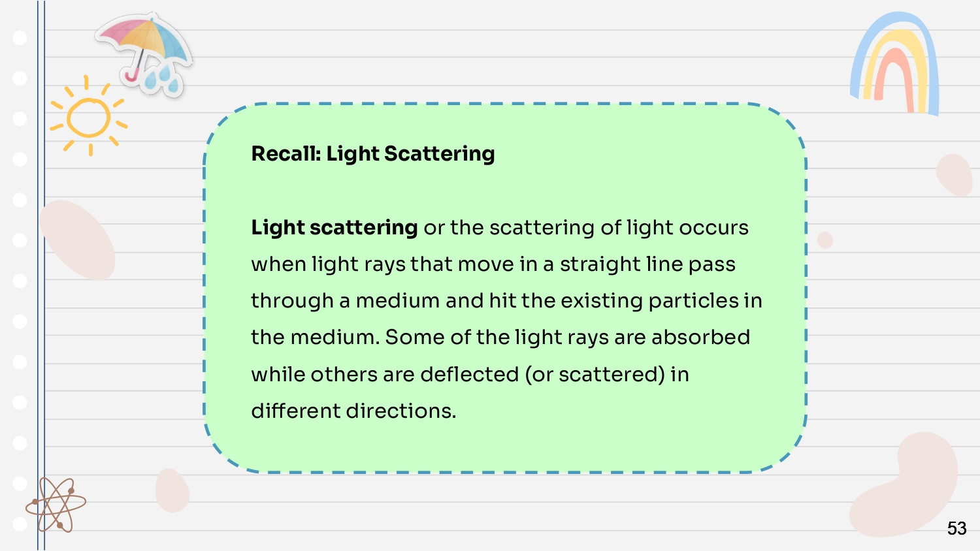
Task: Click the colorful umbrella sticker
Action: (x=144, y=54)
